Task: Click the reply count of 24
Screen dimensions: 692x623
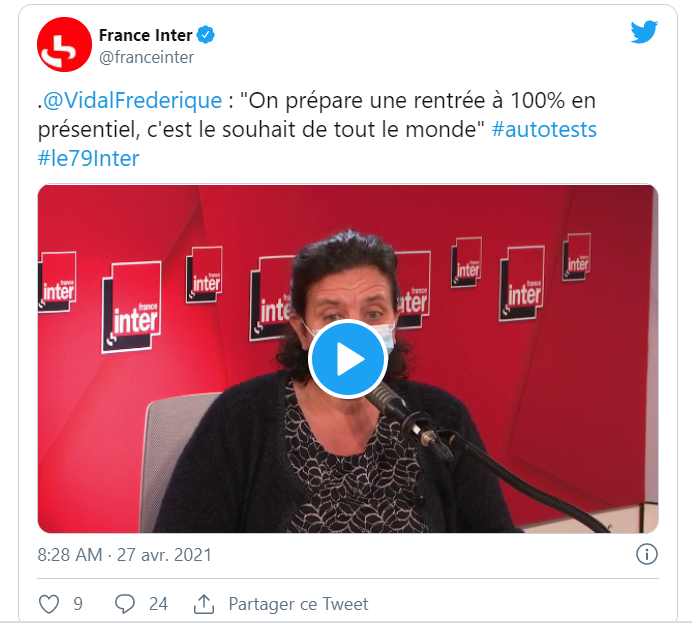Action: [x=158, y=604]
